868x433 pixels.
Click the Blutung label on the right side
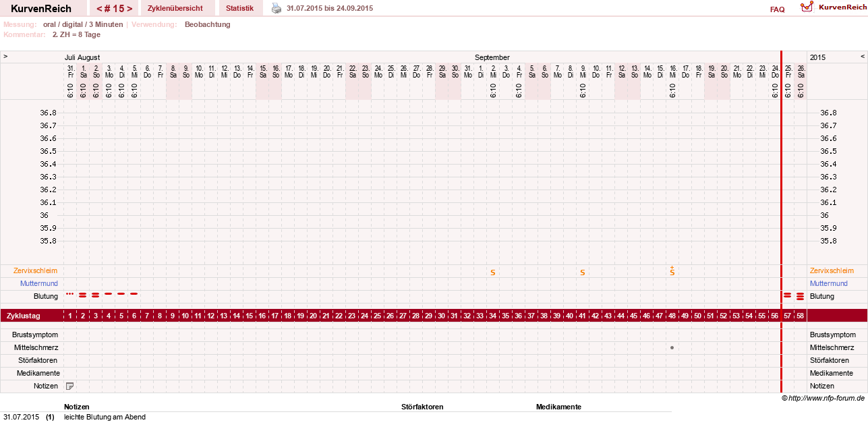coord(821,296)
